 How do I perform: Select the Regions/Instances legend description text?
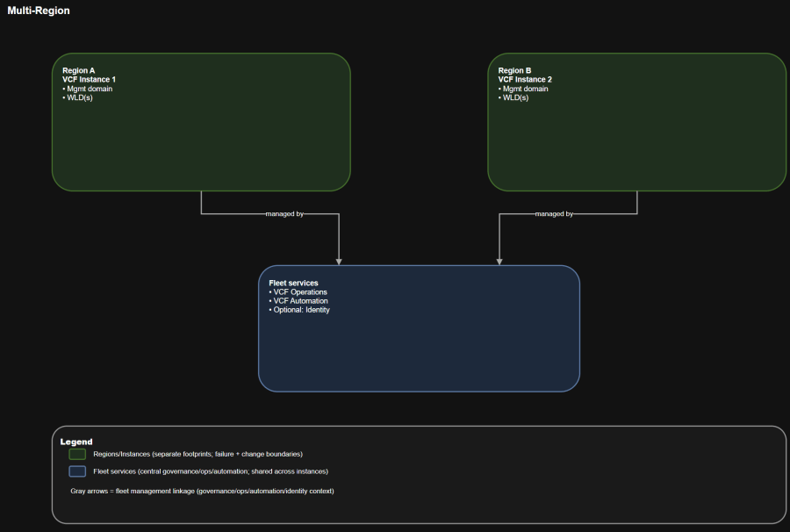click(197, 454)
